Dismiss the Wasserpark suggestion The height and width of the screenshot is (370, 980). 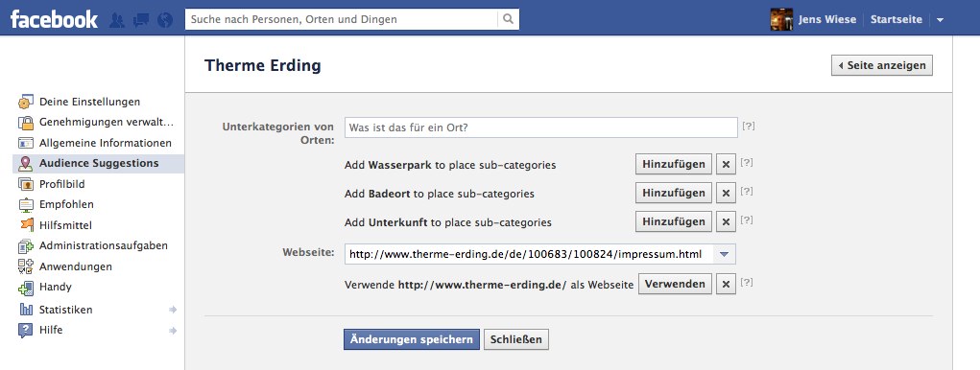coord(726,165)
